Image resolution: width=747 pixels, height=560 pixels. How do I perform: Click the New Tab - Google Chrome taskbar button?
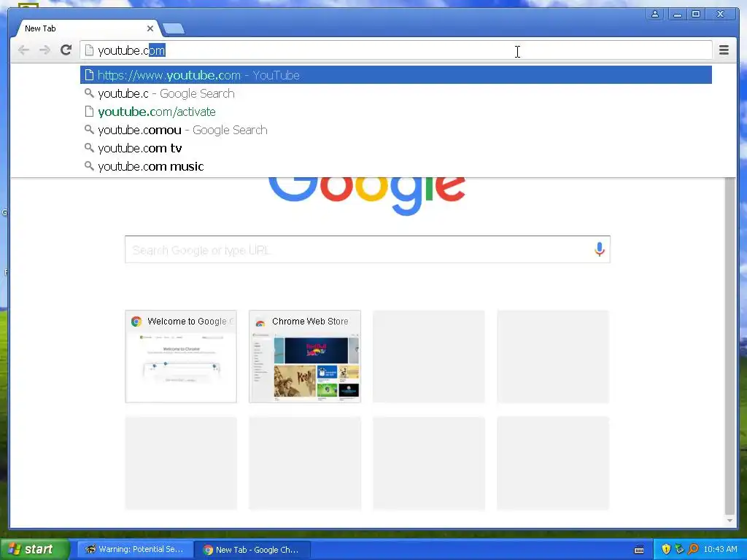click(x=252, y=550)
